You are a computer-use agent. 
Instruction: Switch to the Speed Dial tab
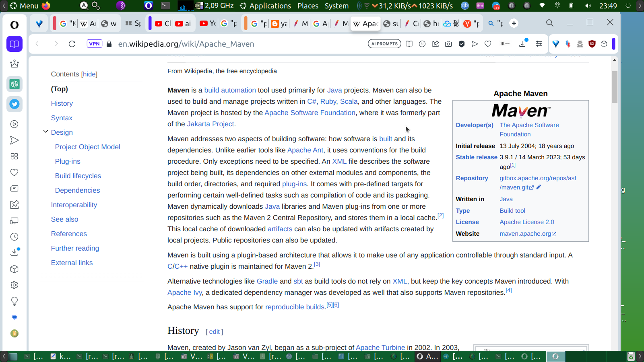pos(133,24)
